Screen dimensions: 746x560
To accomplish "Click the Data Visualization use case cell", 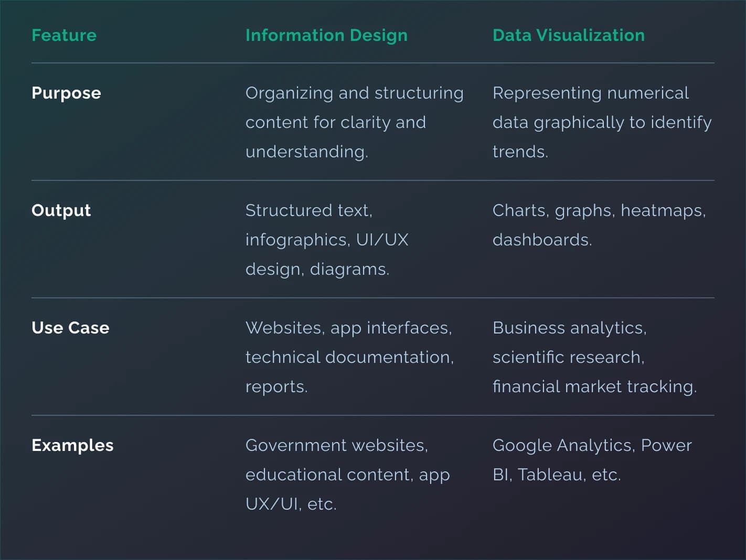I will pos(594,357).
